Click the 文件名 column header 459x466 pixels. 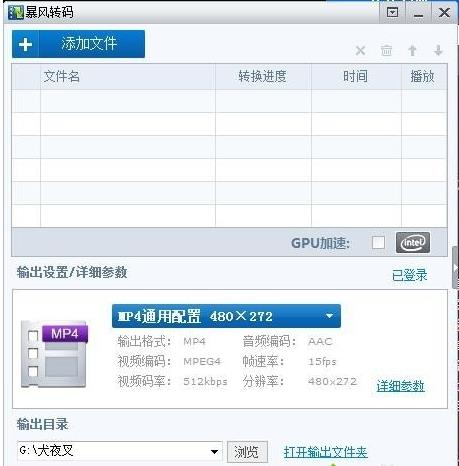[128, 77]
